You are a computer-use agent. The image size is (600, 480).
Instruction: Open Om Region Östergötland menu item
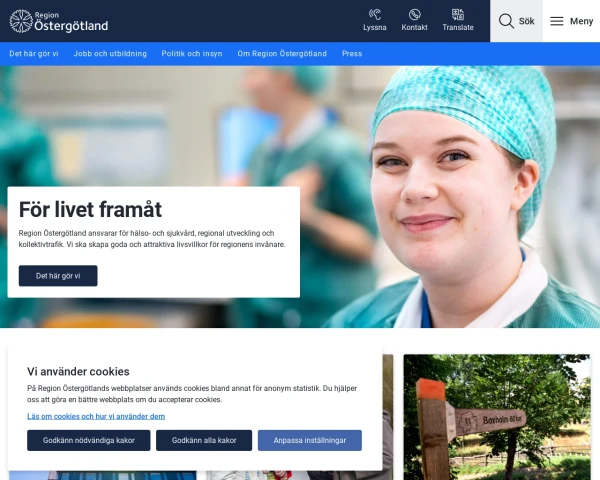[282, 54]
